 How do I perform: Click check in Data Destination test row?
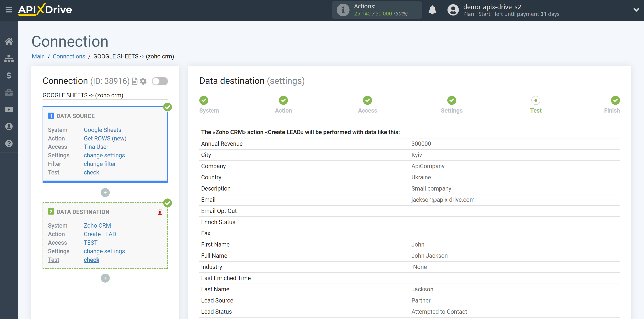click(91, 260)
